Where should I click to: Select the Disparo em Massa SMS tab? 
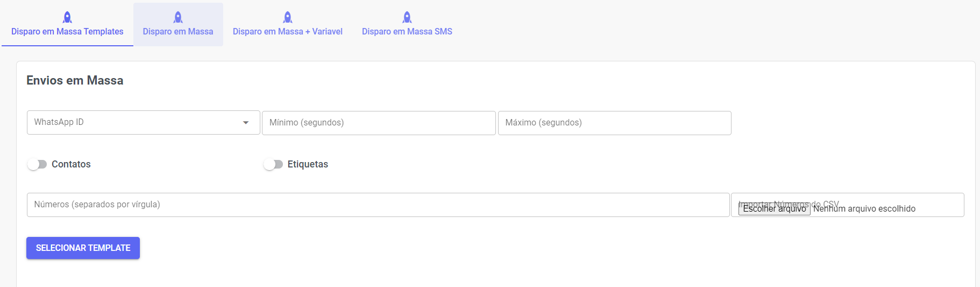(407, 32)
